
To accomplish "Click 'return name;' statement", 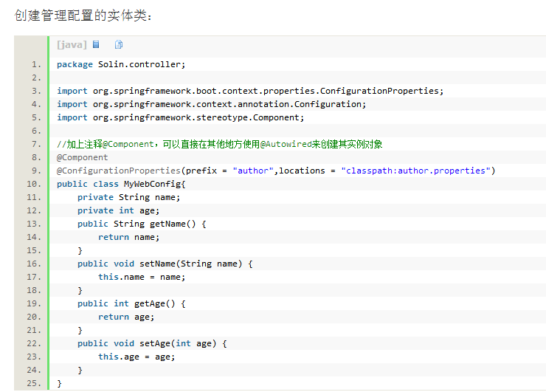I will tap(129, 237).
